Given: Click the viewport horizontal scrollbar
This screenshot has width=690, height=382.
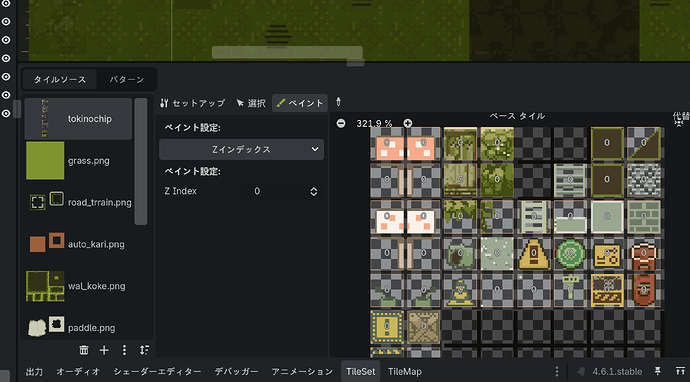Looking at the screenshot, I should click(x=287, y=52).
